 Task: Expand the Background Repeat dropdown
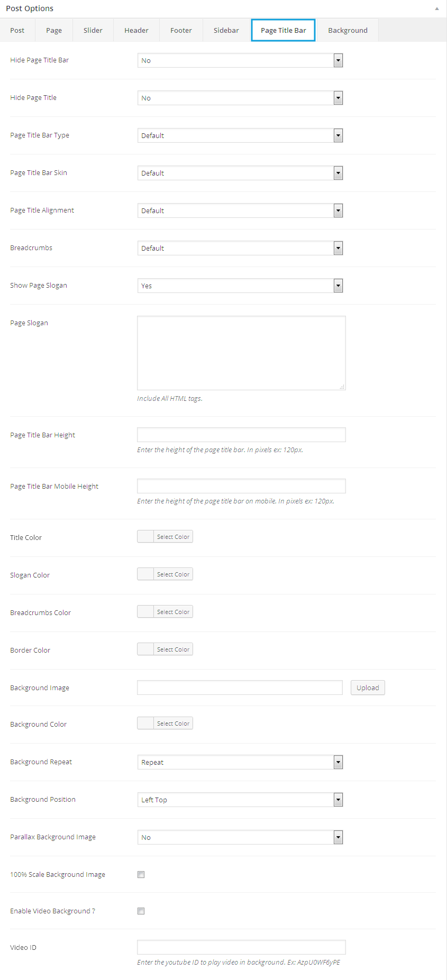(240, 763)
